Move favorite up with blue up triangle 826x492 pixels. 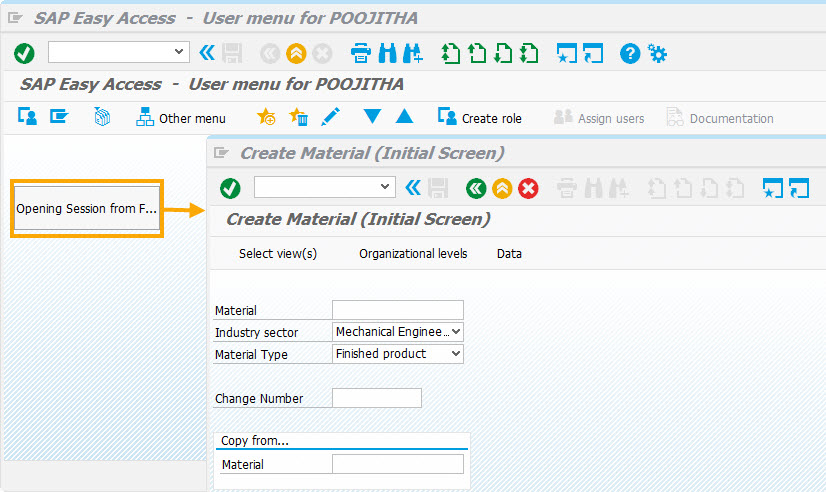tap(405, 116)
